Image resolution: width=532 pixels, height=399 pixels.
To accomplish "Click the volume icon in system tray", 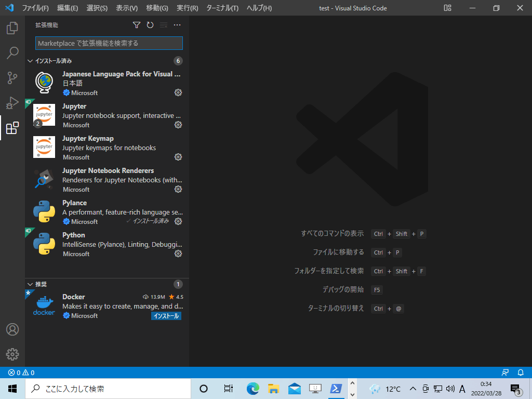I will point(450,389).
